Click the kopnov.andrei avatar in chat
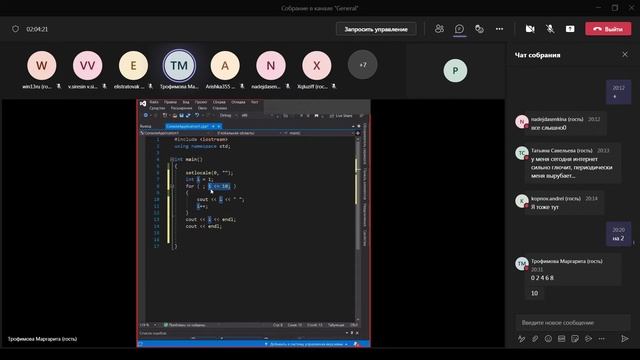Image resolution: width=640 pixels, height=360 pixels. (x=522, y=201)
